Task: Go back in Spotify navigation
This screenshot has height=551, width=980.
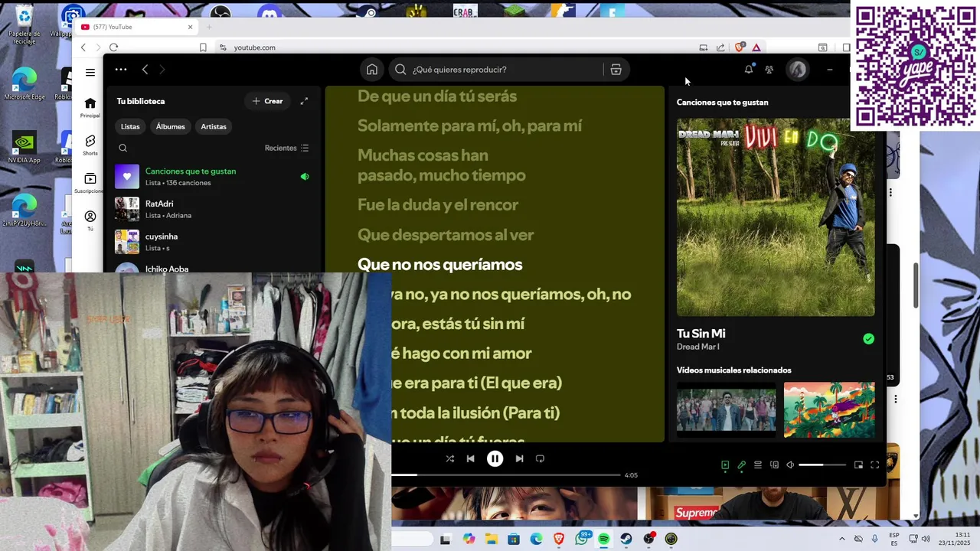Action: pos(145,70)
